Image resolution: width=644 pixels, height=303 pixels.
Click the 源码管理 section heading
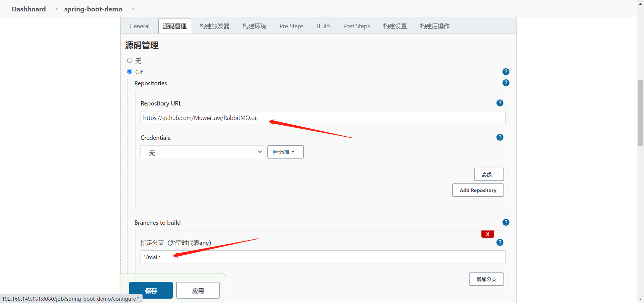(142, 45)
